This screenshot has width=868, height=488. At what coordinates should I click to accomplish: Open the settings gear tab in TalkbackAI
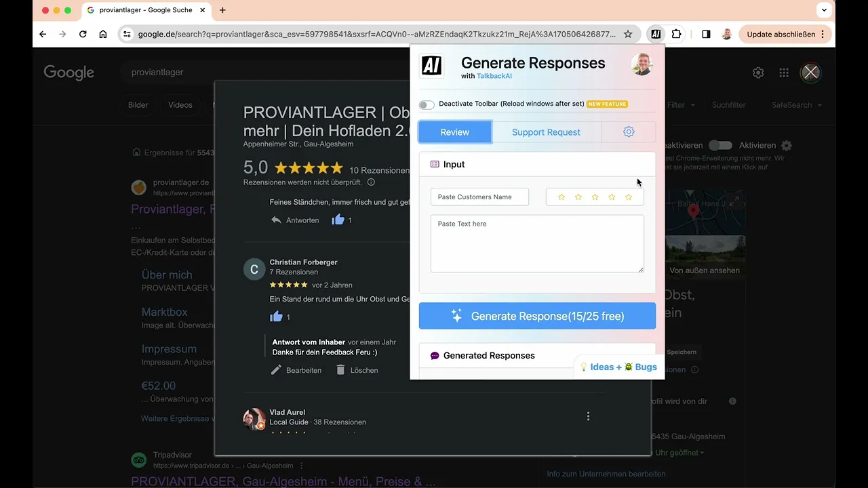629,132
